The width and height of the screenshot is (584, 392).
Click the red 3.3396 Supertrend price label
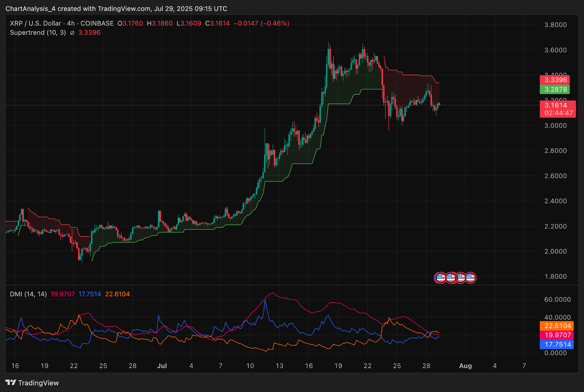pos(555,80)
